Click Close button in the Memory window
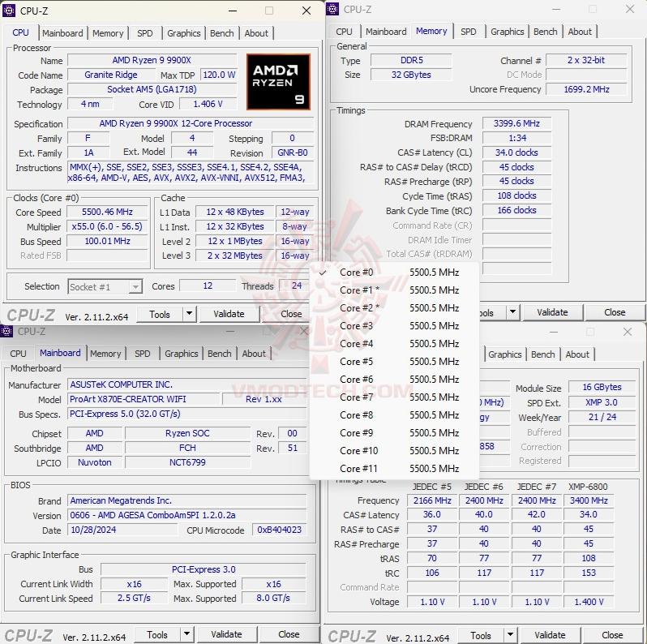 (615, 312)
